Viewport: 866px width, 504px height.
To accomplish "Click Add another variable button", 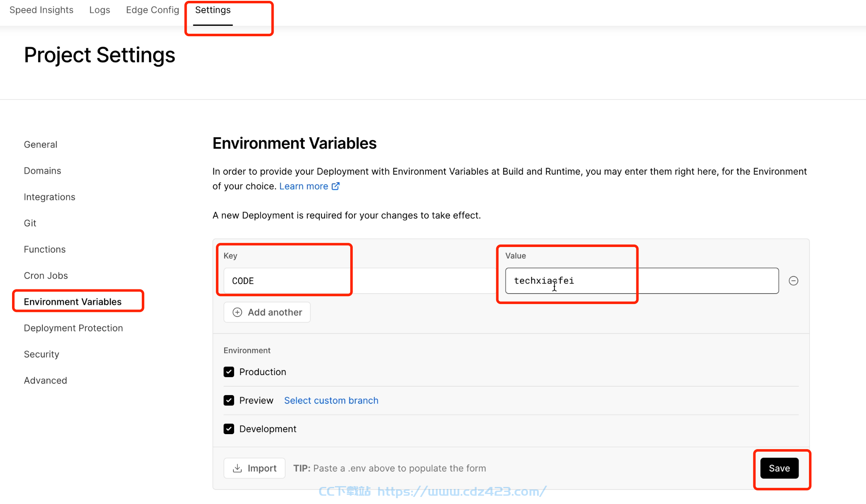I will [267, 312].
